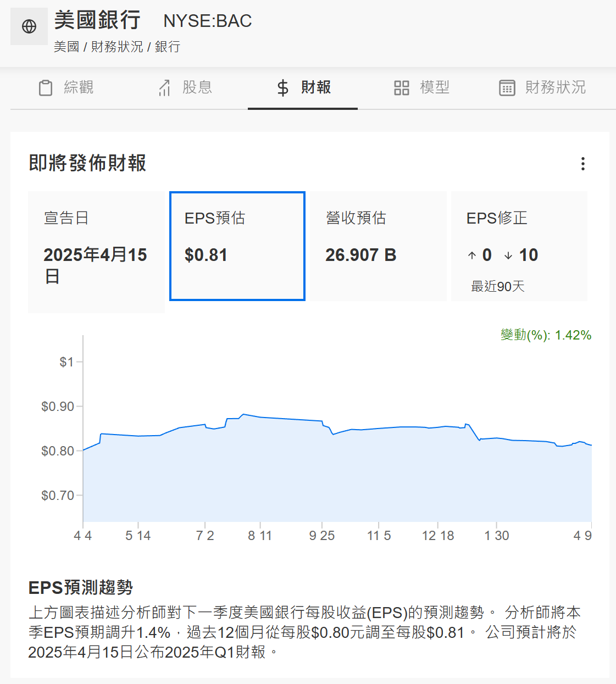Viewport: 616px width, 684px height.
Task: Click the 4 4 date marker on chart
Action: click(x=83, y=536)
